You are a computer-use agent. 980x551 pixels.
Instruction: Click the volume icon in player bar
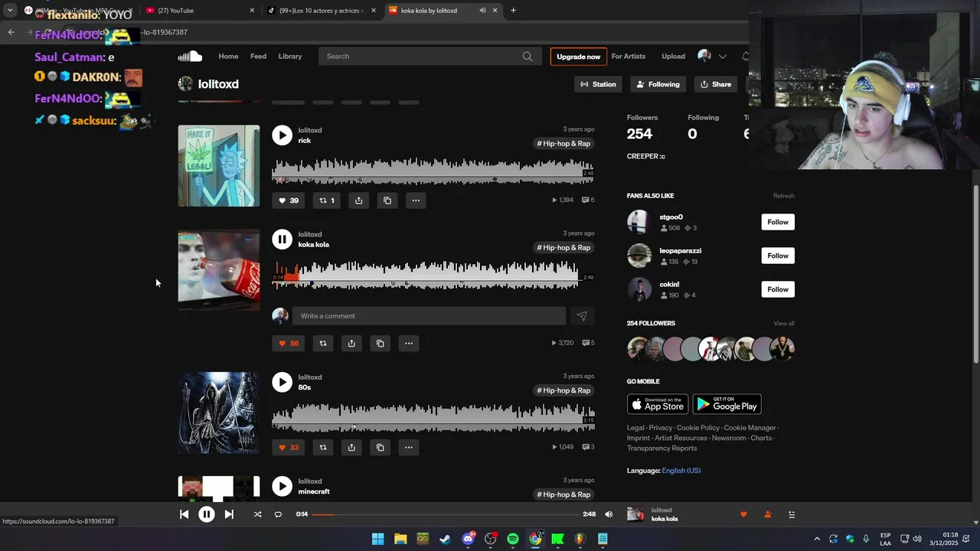[609, 514]
